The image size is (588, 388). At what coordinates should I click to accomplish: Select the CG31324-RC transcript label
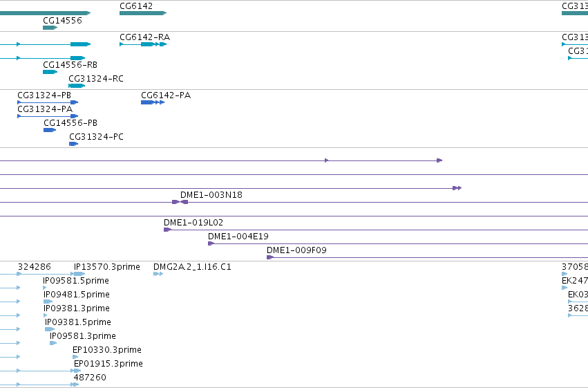[96, 79]
